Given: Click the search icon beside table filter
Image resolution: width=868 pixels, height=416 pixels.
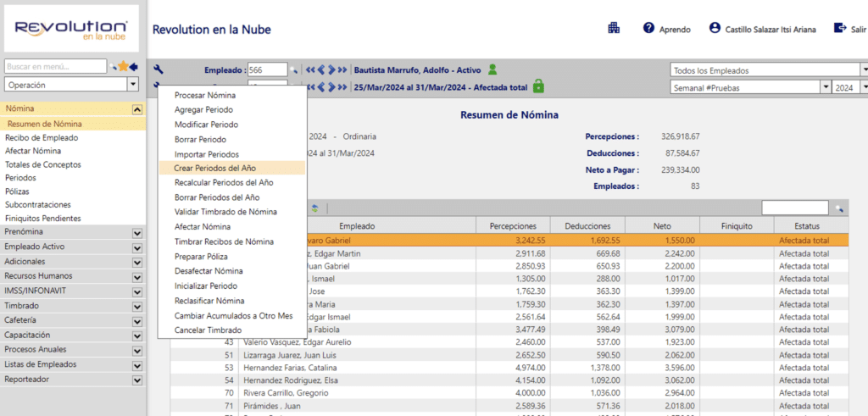Looking at the screenshot, I should point(839,208).
